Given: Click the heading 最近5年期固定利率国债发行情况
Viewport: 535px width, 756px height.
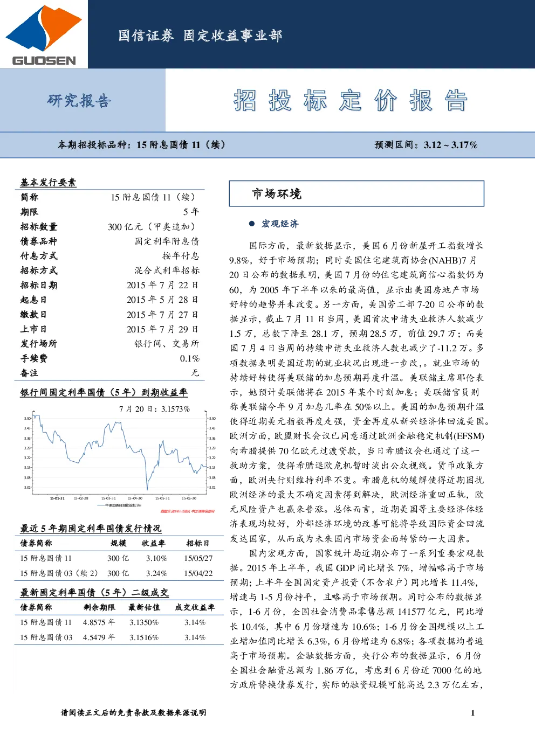Looking at the screenshot, I should click(91, 528).
